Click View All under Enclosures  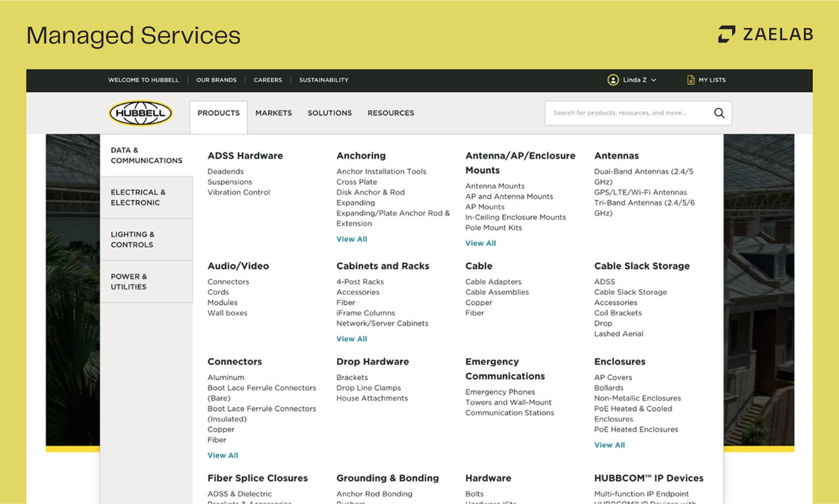(610, 445)
